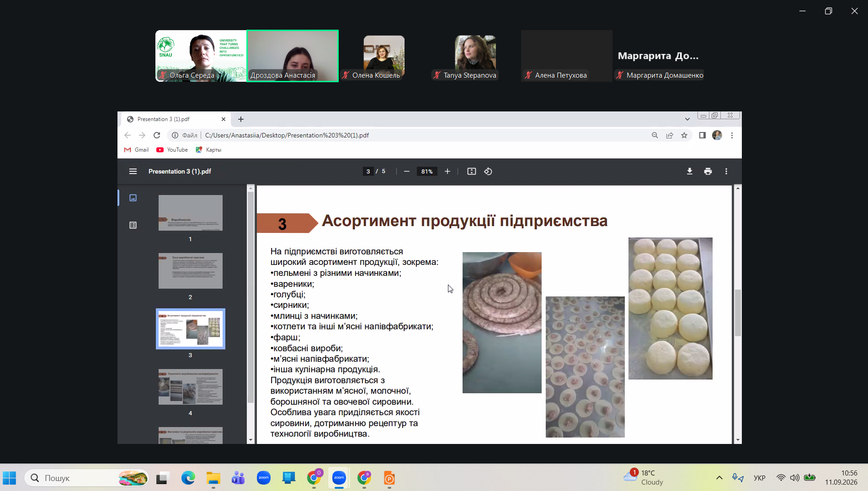Open the Gmail bookmark
The width and height of the screenshot is (868, 491).
coord(136,150)
